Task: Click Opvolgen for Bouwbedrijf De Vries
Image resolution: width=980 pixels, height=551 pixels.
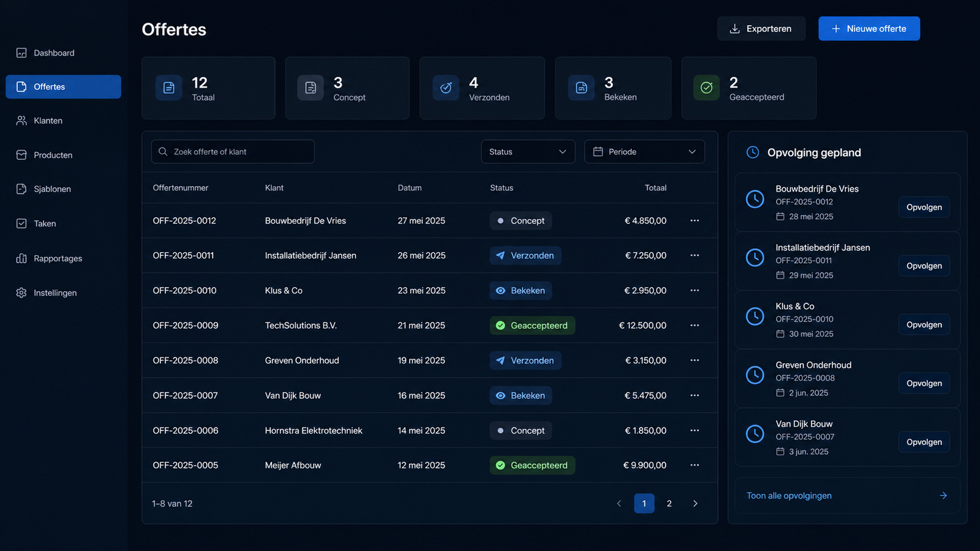Action: coord(924,207)
